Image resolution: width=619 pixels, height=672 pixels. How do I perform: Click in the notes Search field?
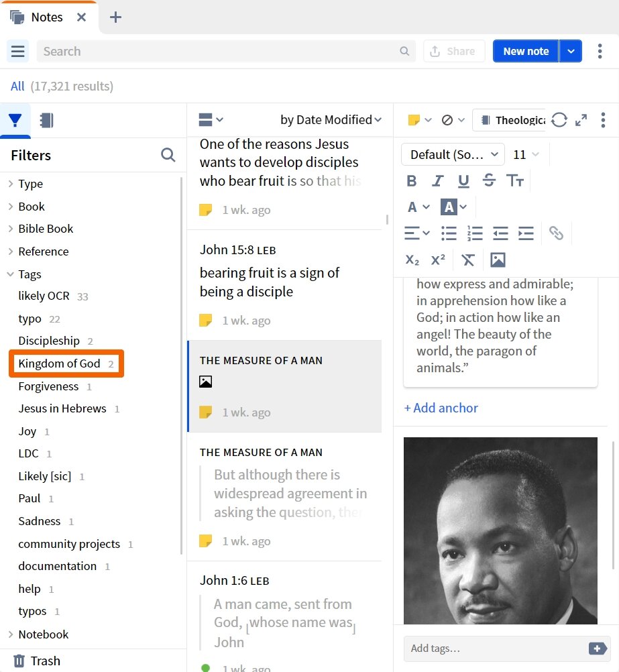(226, 52)
